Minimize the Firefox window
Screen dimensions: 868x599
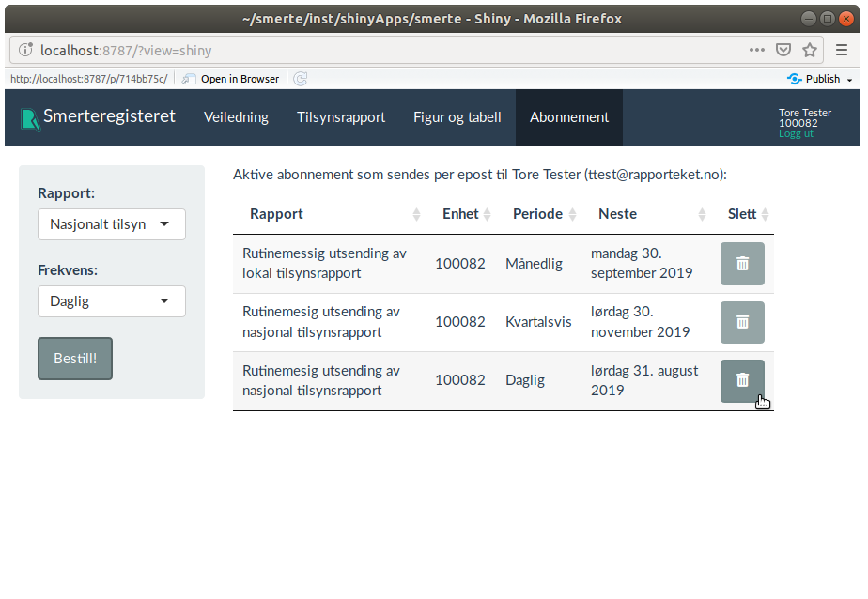[808, 19]
